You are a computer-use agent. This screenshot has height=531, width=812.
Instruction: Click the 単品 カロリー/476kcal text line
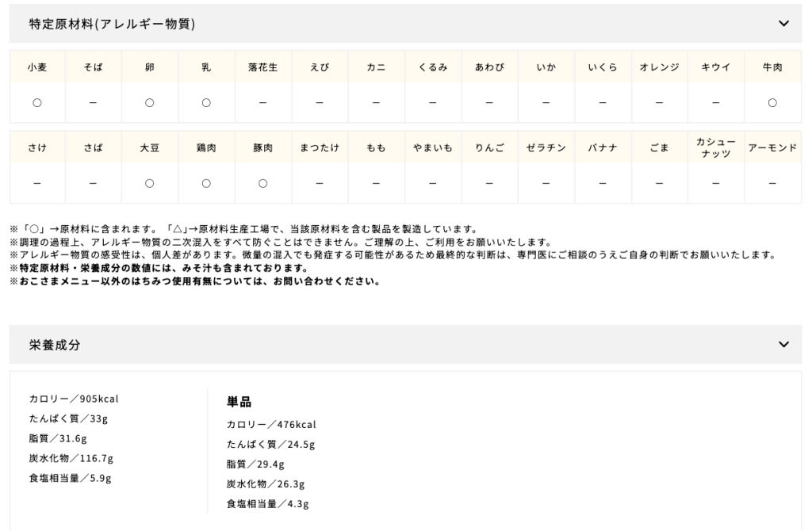tap(271, 425)
